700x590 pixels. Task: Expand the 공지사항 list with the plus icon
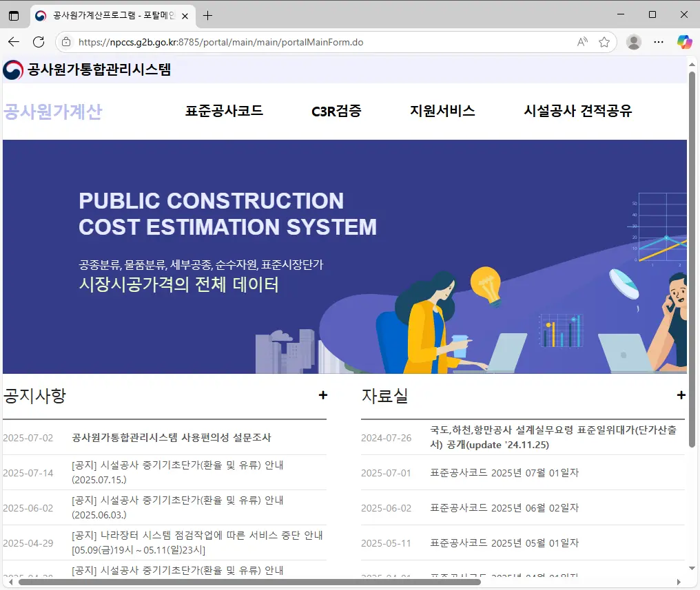pos(322,395)
